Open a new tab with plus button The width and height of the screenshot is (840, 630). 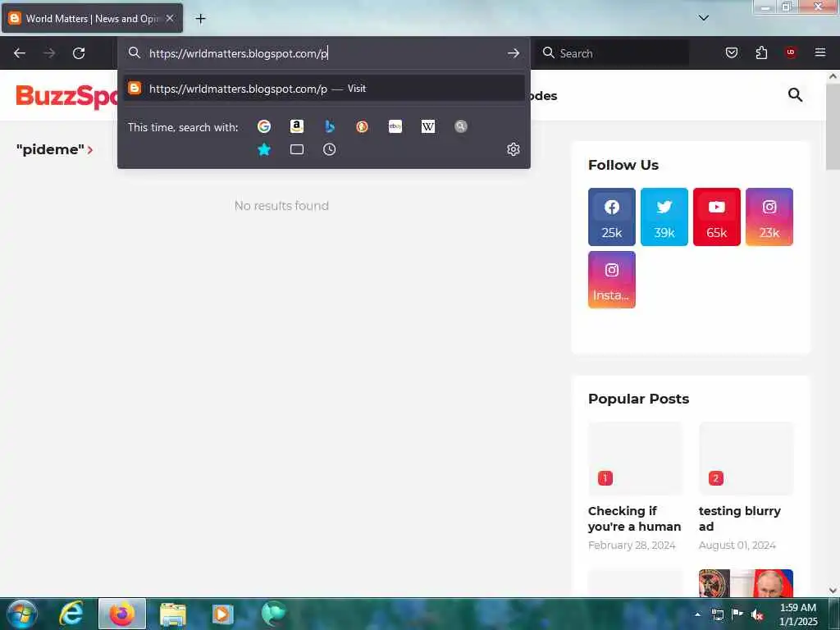[x=200, y=19]
